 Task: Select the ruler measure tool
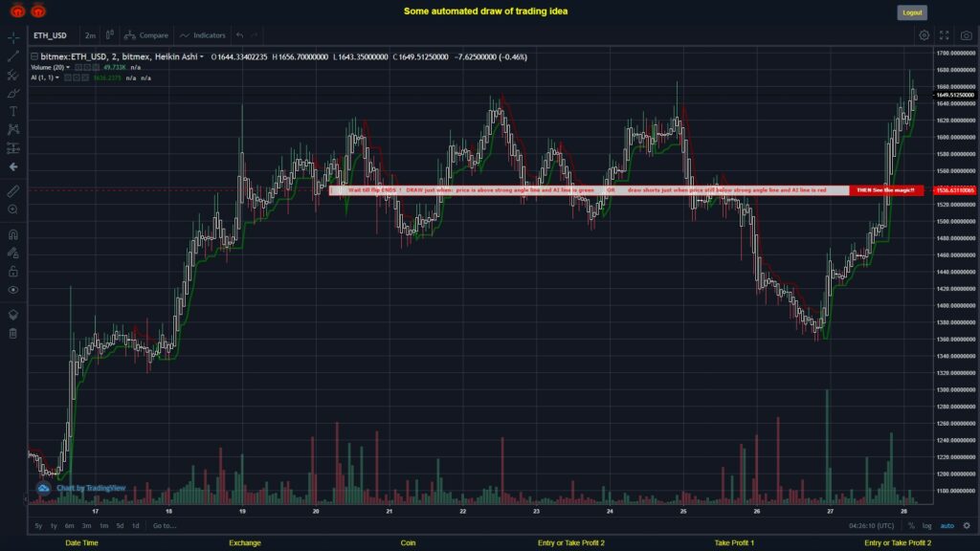click(13, 191)
